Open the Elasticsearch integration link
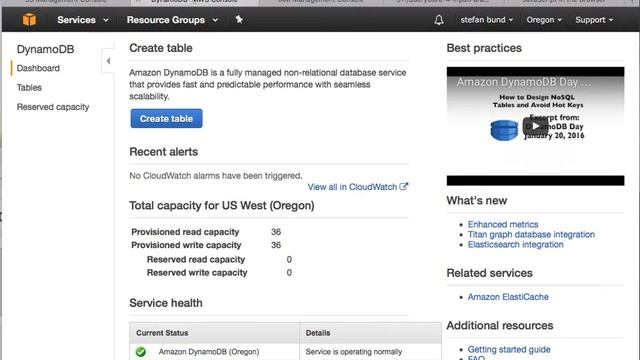 point(516,244)
